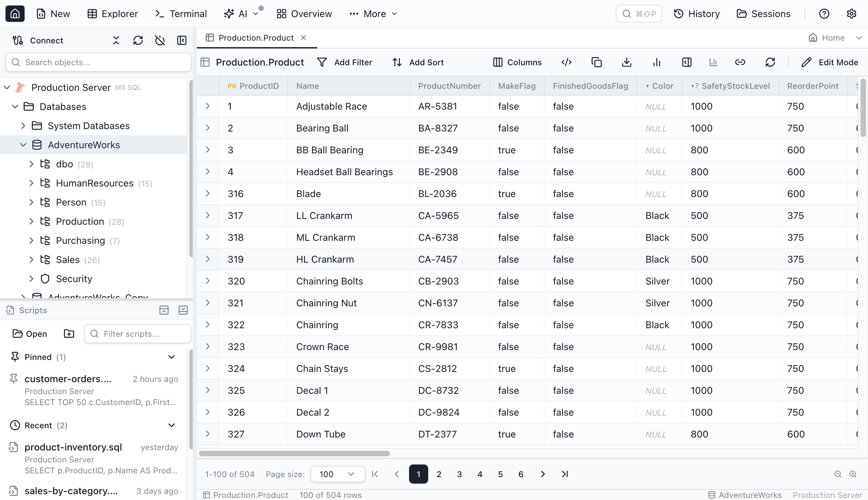Viewport: 868px width, 500px height.
Task: Hide the left sidebar panel
Action: coord(182,40)
